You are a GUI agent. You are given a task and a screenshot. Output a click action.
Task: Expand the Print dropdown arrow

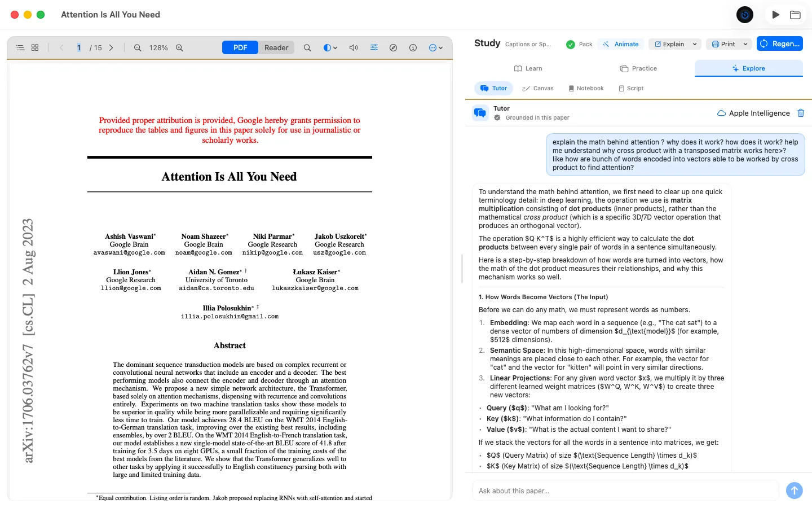745,44
